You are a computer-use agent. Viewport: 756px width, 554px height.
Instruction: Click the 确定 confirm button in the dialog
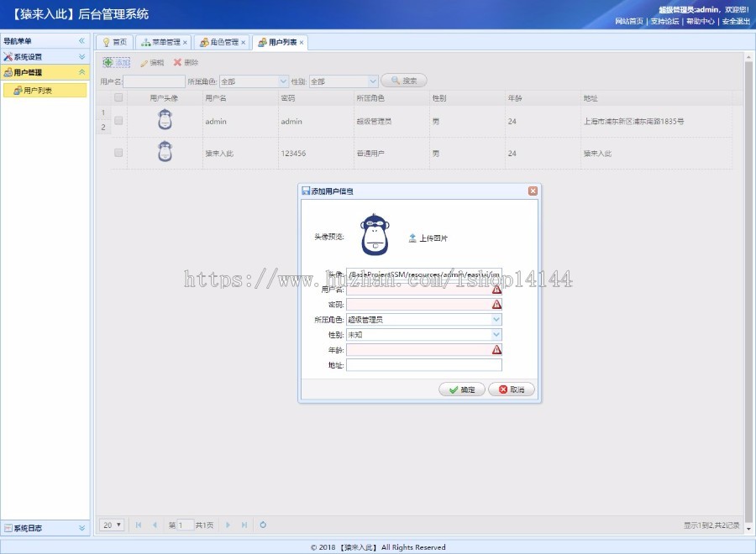460,389
